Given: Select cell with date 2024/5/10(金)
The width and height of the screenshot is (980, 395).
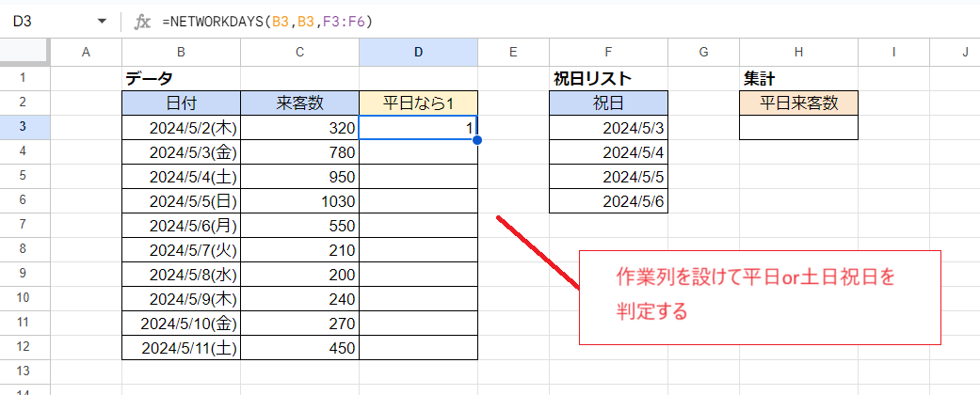Looking at the screenshot, I should tap(182, 324).
